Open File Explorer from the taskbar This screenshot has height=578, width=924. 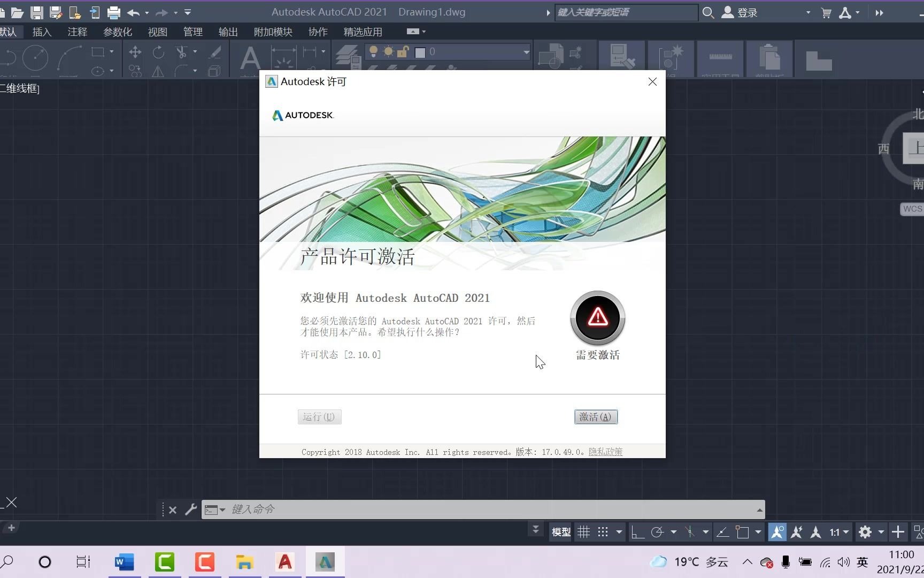tap(245, 562)
